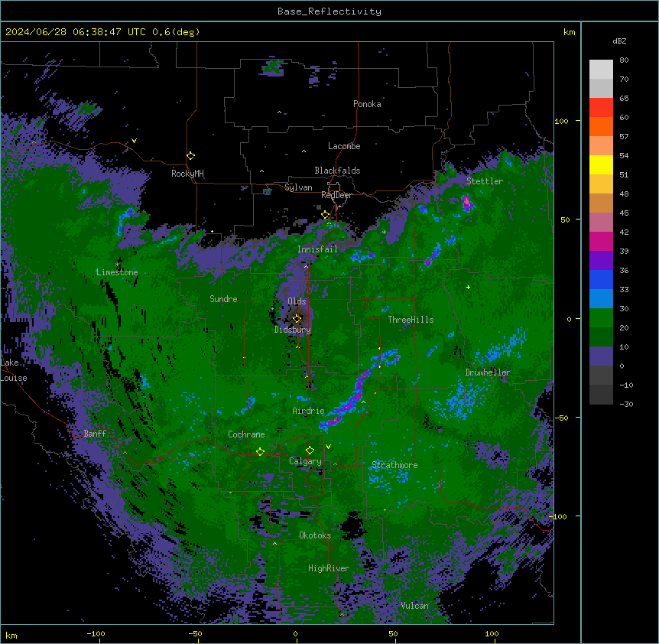Click the -30 value in the dBZ legend
Viewport: 659px width, 644px height.
626,405
